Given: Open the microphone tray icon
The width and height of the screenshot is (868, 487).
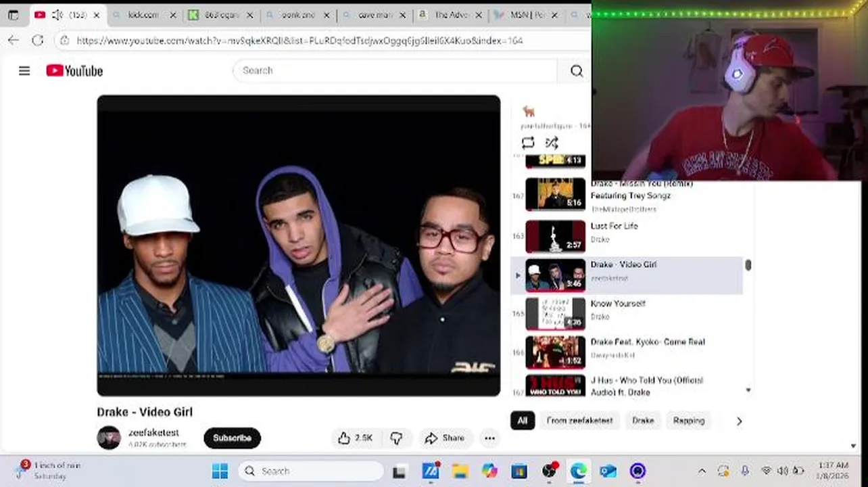Looking at the screenshot, I should 745,471.
